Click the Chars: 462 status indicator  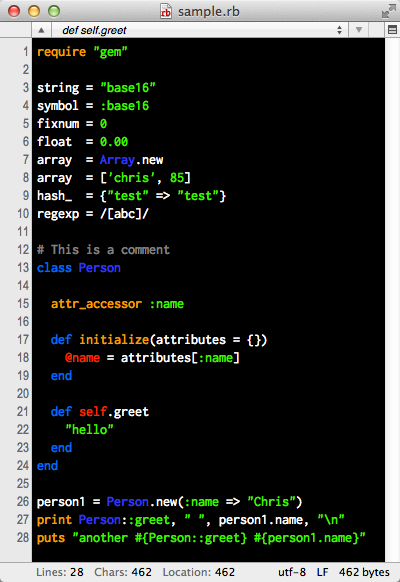[x=123, y=572]
